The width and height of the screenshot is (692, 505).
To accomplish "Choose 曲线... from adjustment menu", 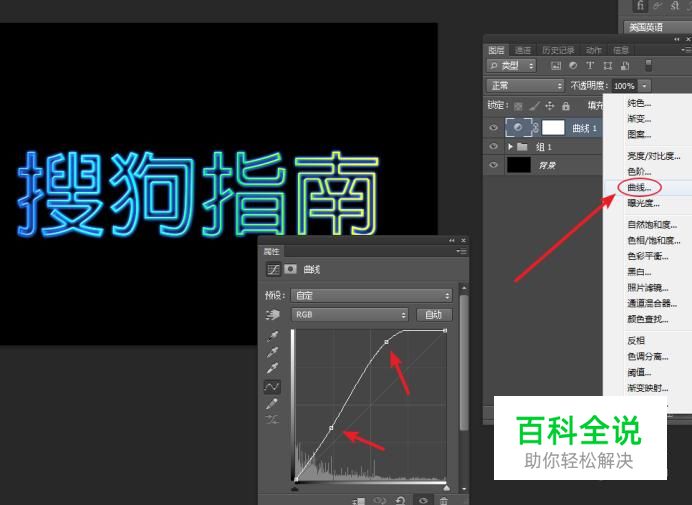I will point(639,188).
